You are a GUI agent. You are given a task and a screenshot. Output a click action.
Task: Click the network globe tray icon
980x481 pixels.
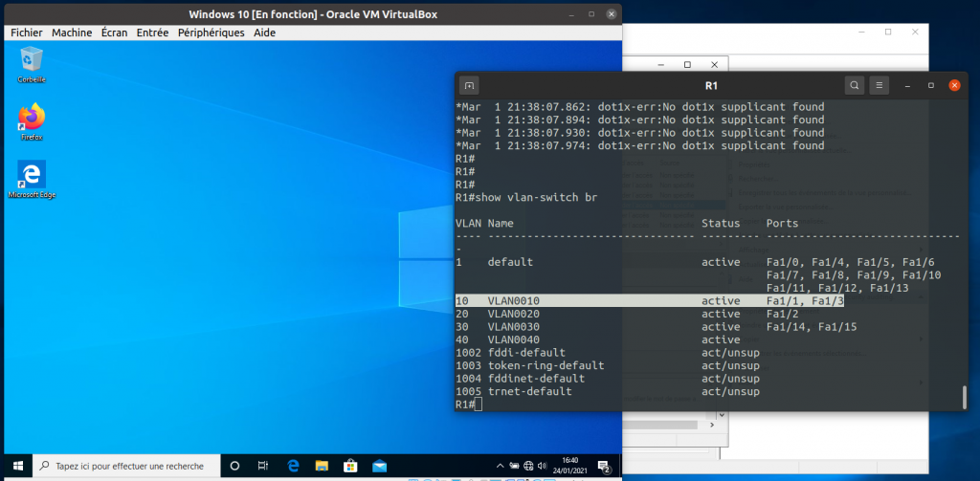click(528, 466)
